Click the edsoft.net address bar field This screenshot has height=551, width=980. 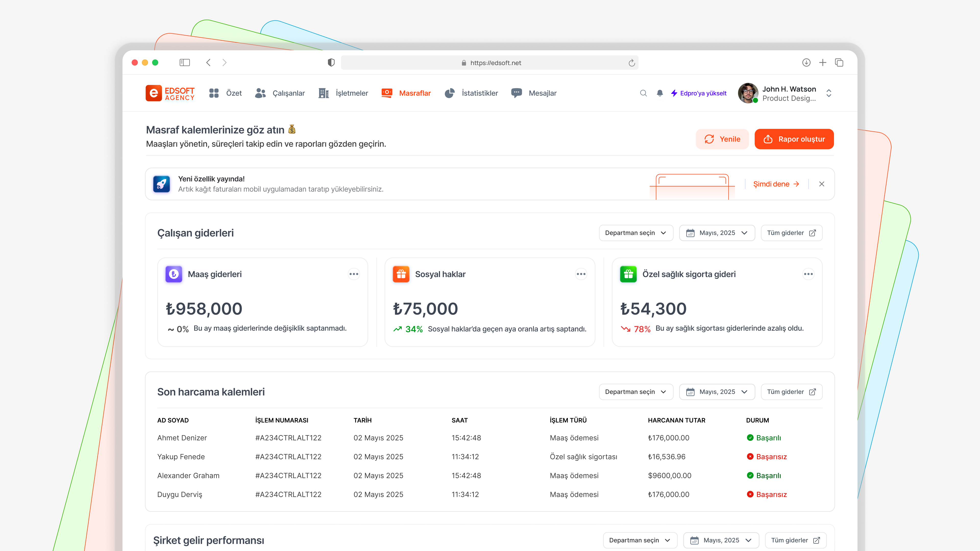pyautogui.click(x=490, y=63)
